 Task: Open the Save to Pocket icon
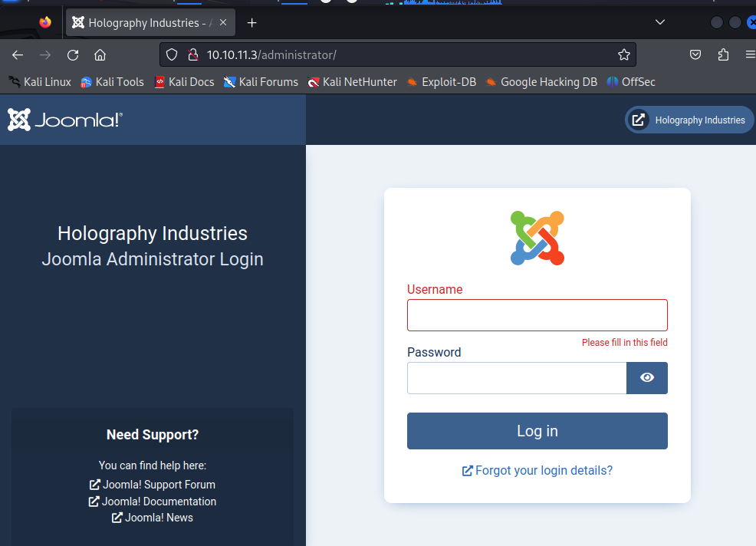[695, 54]
